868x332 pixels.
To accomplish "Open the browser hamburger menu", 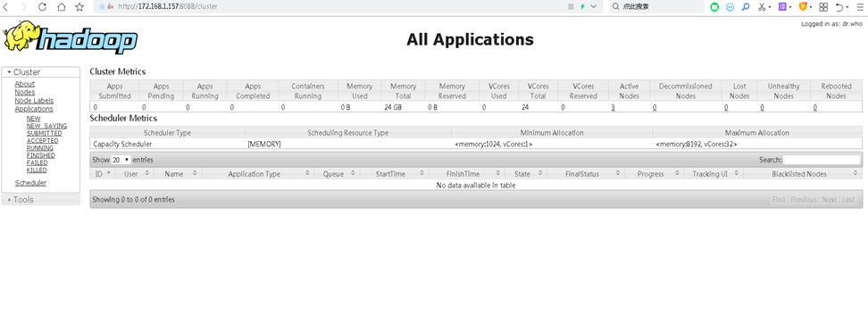I will pyautogui.click(x=860, y=7).
